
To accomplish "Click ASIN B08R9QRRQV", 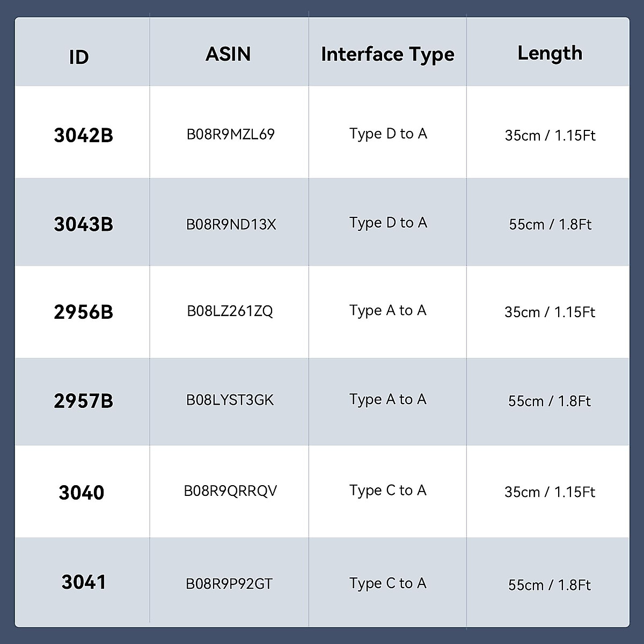I will 230,491.
